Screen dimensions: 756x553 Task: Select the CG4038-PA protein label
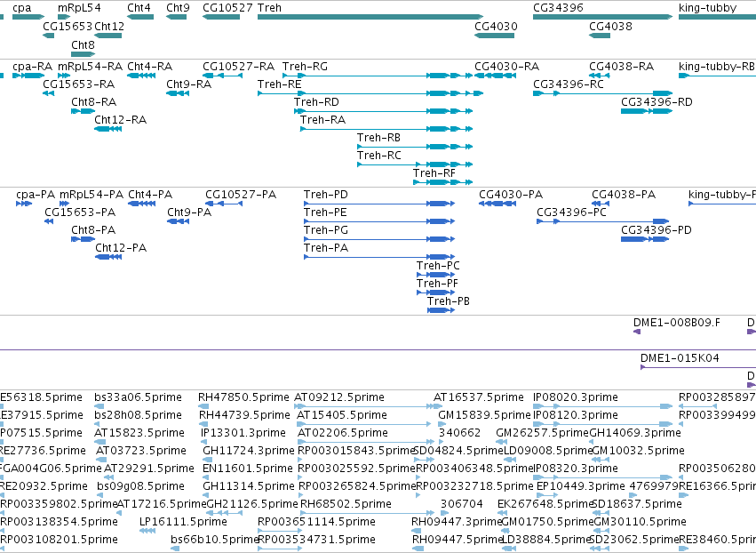pyautogui.click(x=624, y=195)
